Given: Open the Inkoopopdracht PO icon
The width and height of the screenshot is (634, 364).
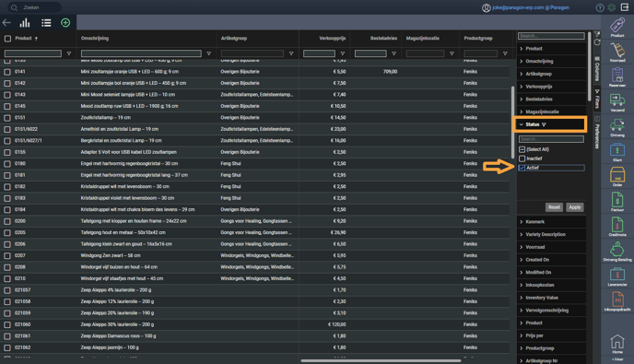Looking at the screenshot, I should (617, 299).
